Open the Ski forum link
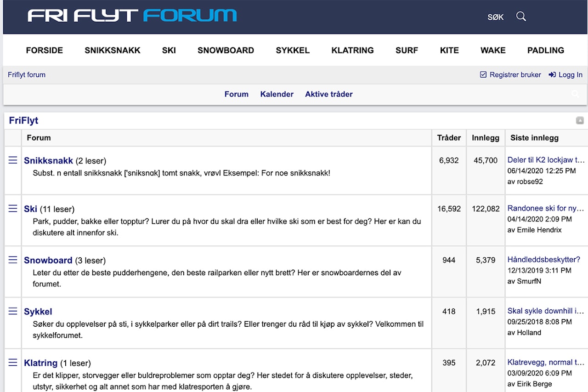588x392 pixels. tap(30, 209)
